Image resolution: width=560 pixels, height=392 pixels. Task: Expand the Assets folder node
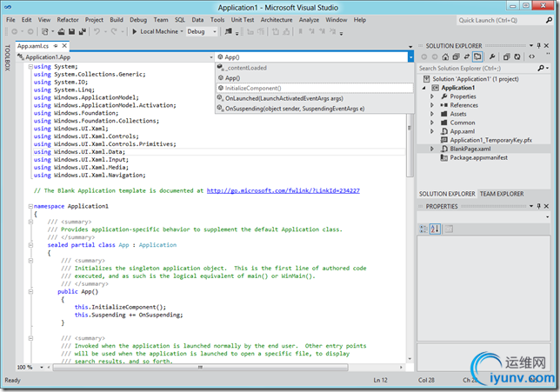[432, 114]
